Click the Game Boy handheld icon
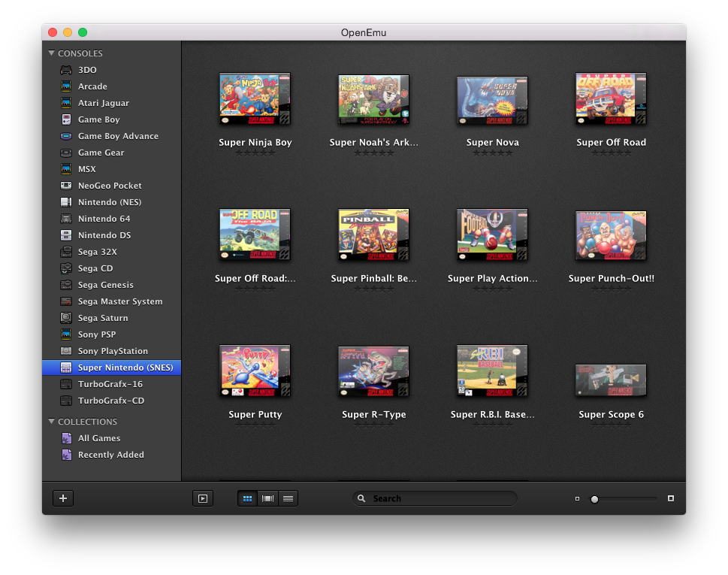The height and width of the screenshot is (575, 728). tap(66, 120)
